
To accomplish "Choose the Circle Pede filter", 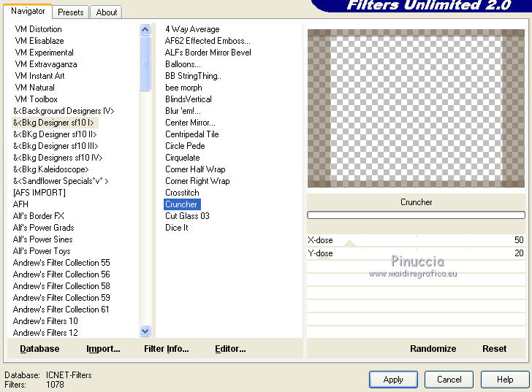I will pos(185,146).
